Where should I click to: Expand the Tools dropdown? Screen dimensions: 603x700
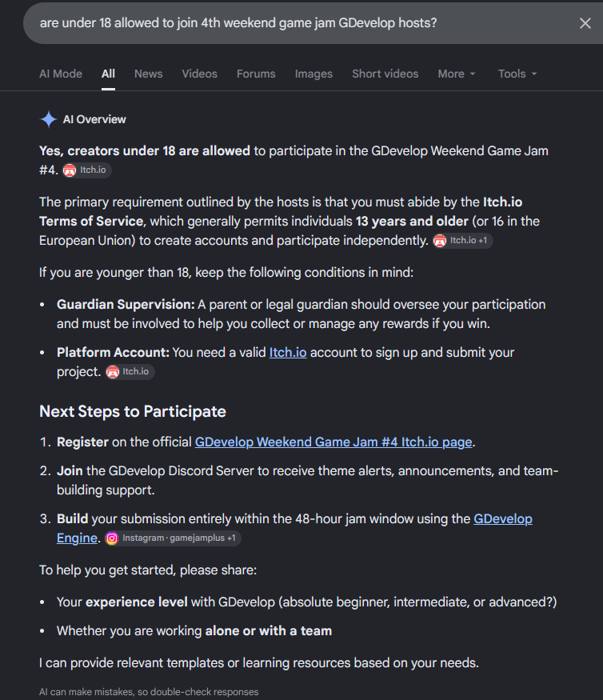517,74
